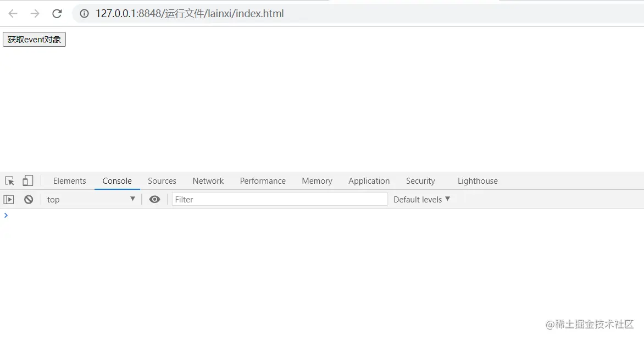Open the top JavaScript context dropdown
The height and width of the screenshot is (340, 644).
(x=91, y=199)
